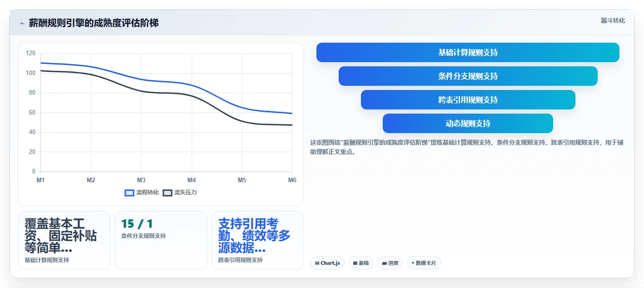Open the 覆盖基本工资 data card

[x=64, y=240]
